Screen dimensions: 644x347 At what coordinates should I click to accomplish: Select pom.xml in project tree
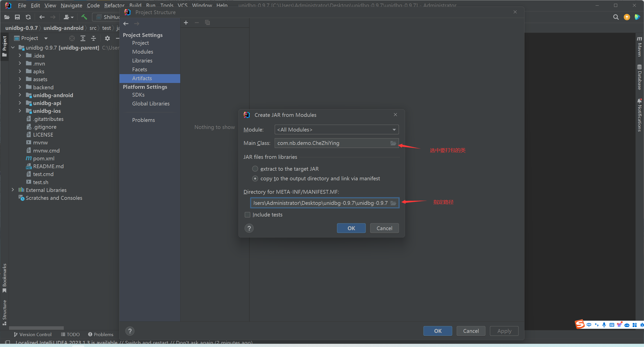pyautogui.click(x=44, y=158)
